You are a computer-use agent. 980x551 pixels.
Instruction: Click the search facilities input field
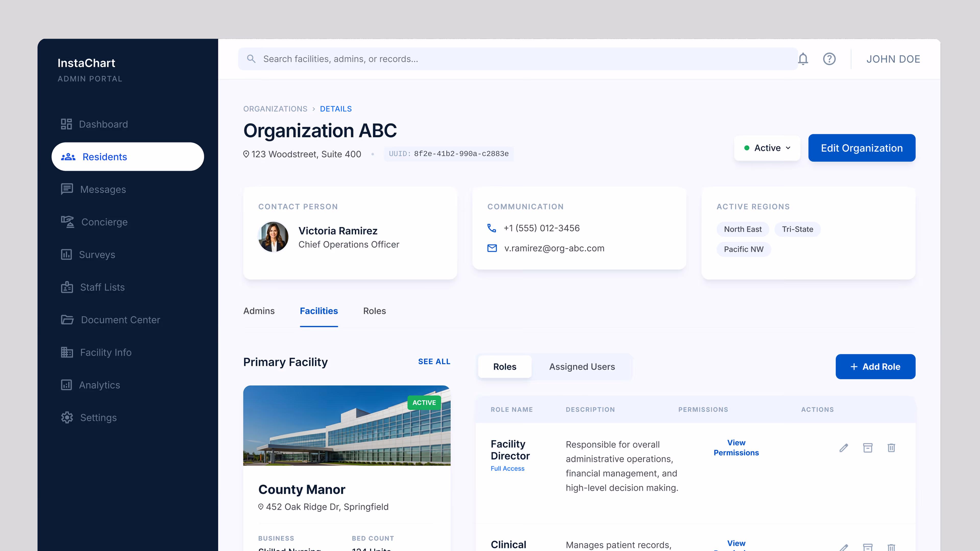tap(517, 59)
